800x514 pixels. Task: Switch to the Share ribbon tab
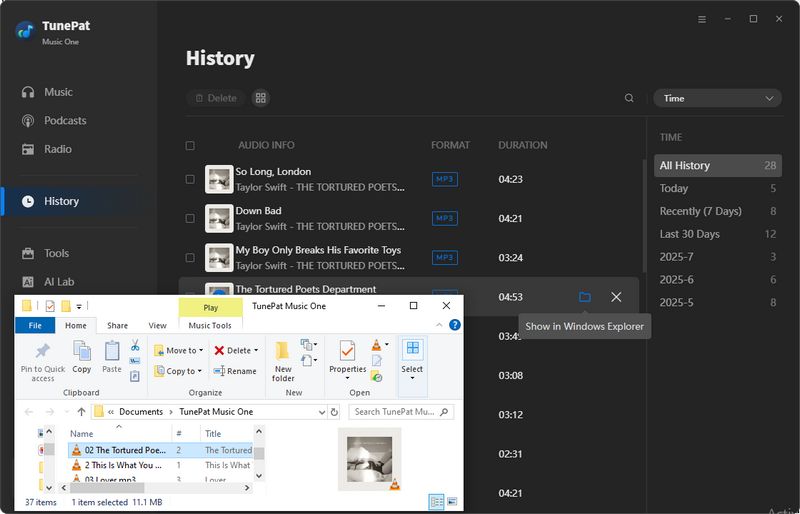(117, 325)
